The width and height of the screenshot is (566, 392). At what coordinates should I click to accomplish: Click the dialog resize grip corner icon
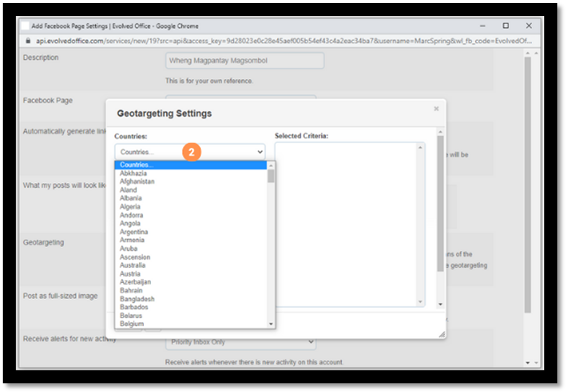[442, 335]
